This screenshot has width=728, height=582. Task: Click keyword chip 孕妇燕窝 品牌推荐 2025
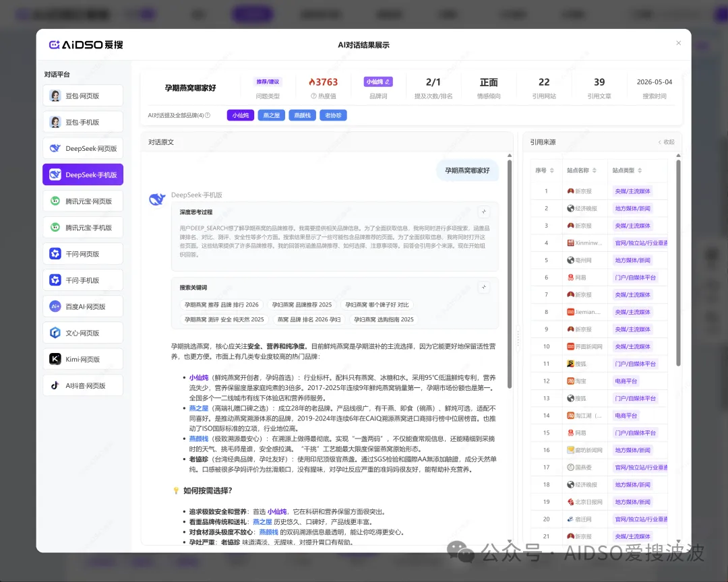point(302,305)
